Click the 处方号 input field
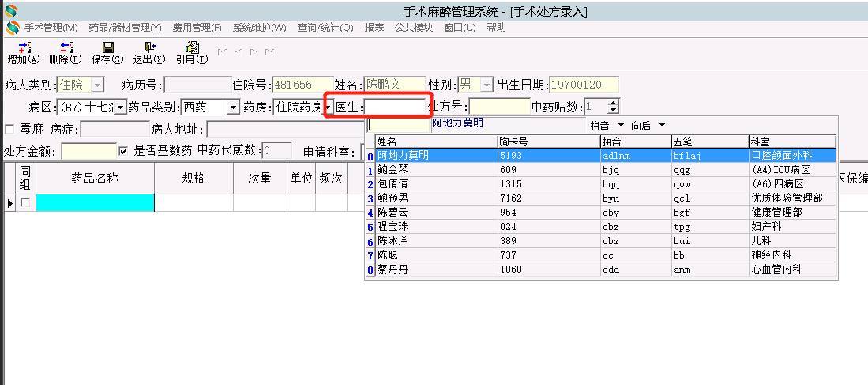The width and height of the screenshot is (868, 385). click(500, 107)
